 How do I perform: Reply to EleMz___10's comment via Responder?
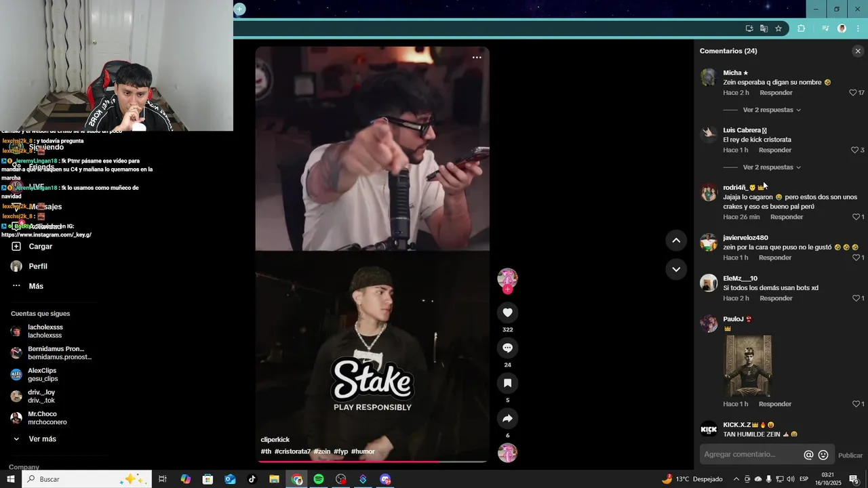(776, 298)
